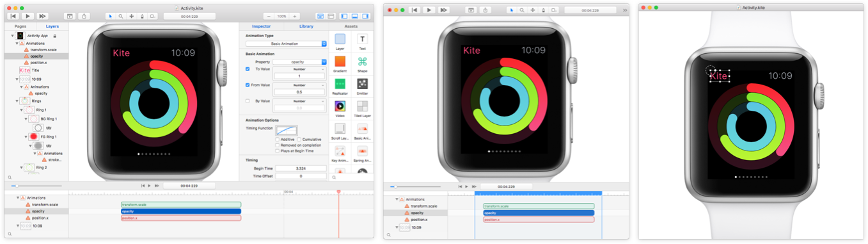
Task: Toggle the left sidebar panel button
Action: coord(344,16)
